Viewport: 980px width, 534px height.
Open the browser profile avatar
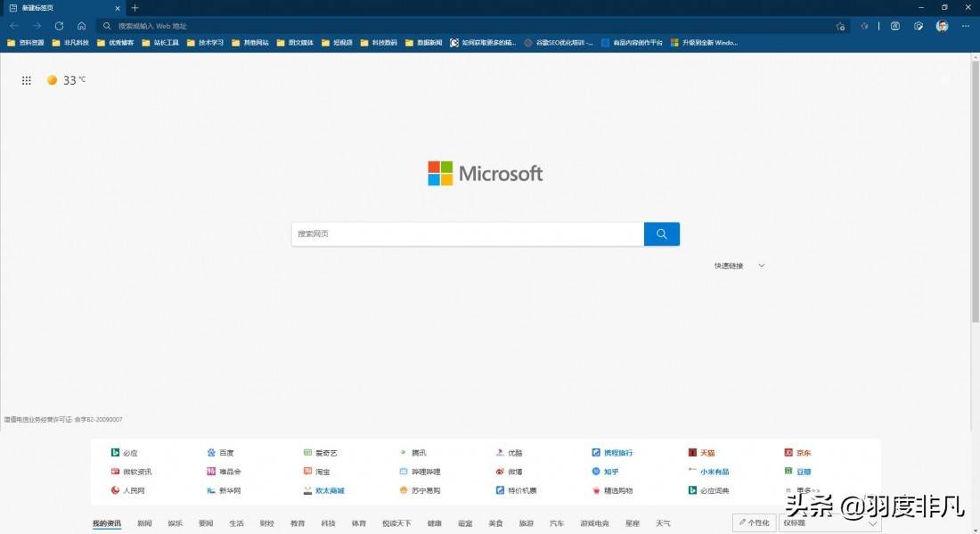point(942,26)
